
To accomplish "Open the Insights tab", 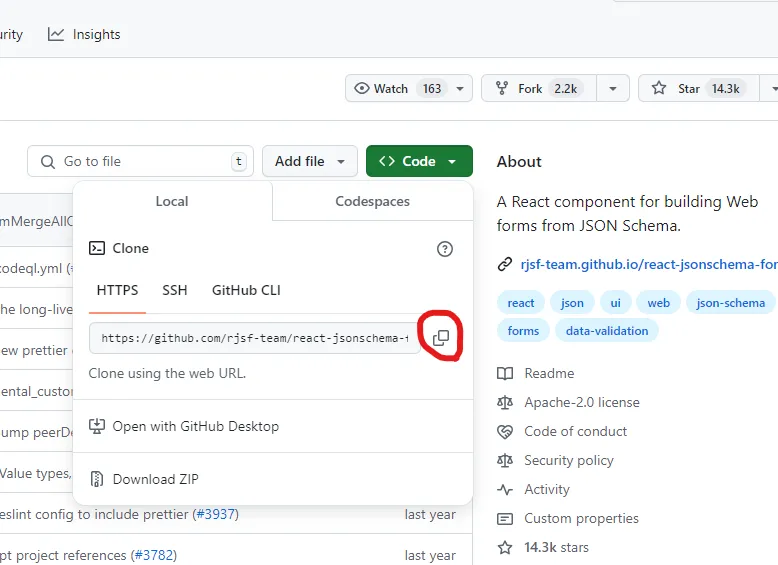I will tap(84, 34).
